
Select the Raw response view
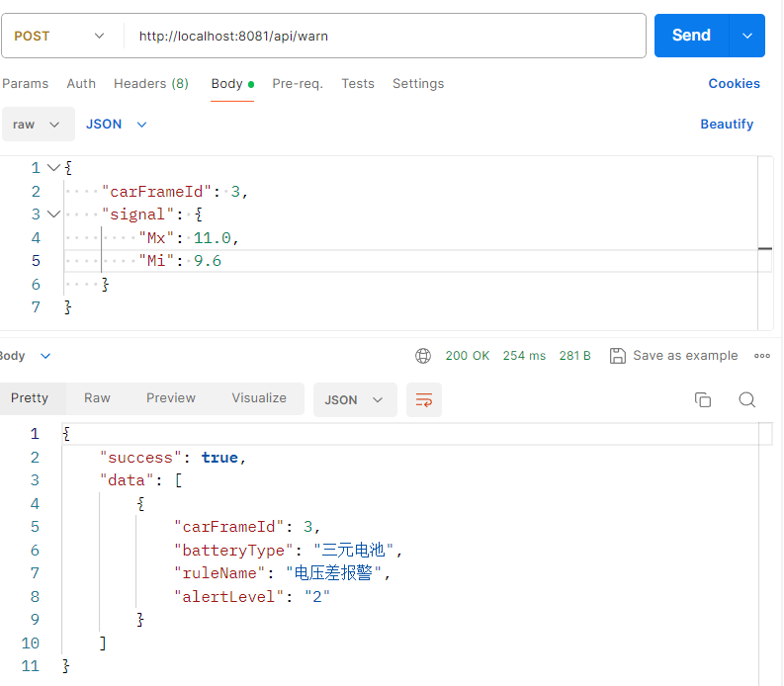click(x=97, y=398)
